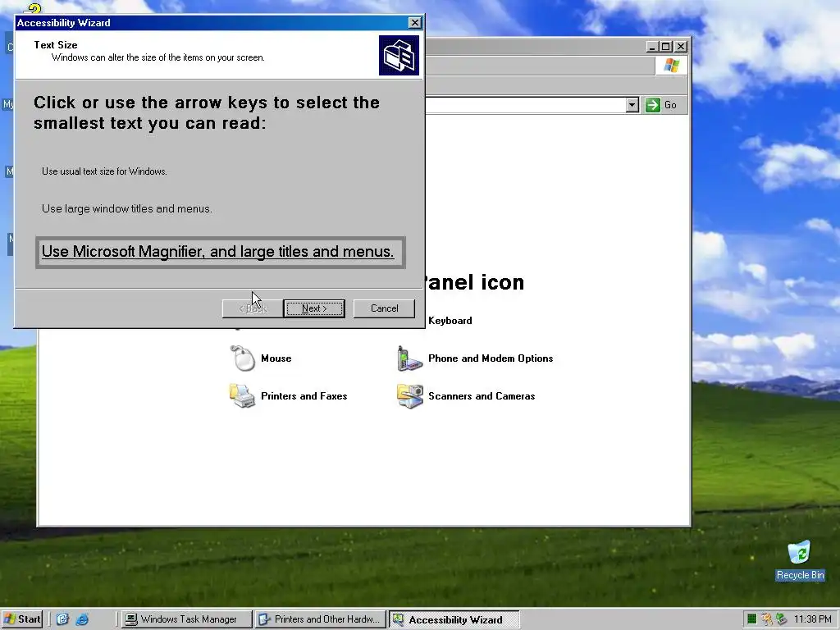Close the Accessibility Wizard dialog
Viewport: 840px width, 630px height.
click(414, 22)
